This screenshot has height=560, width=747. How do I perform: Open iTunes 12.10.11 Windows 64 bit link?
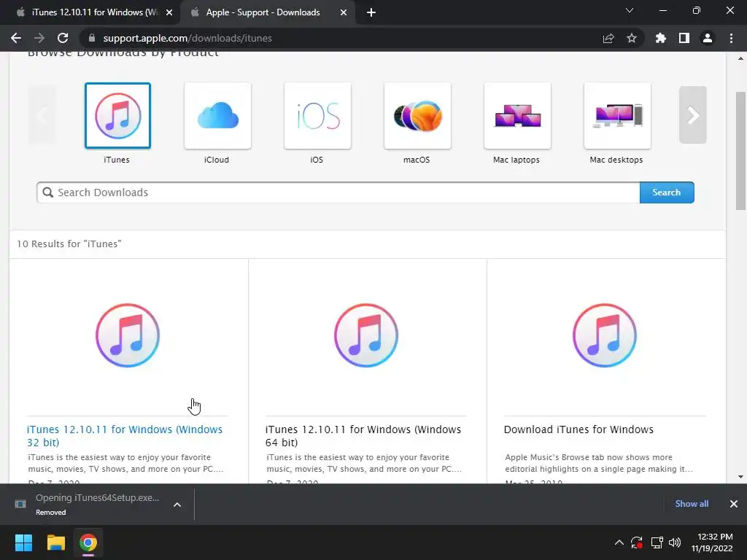(x=363, y=436)
